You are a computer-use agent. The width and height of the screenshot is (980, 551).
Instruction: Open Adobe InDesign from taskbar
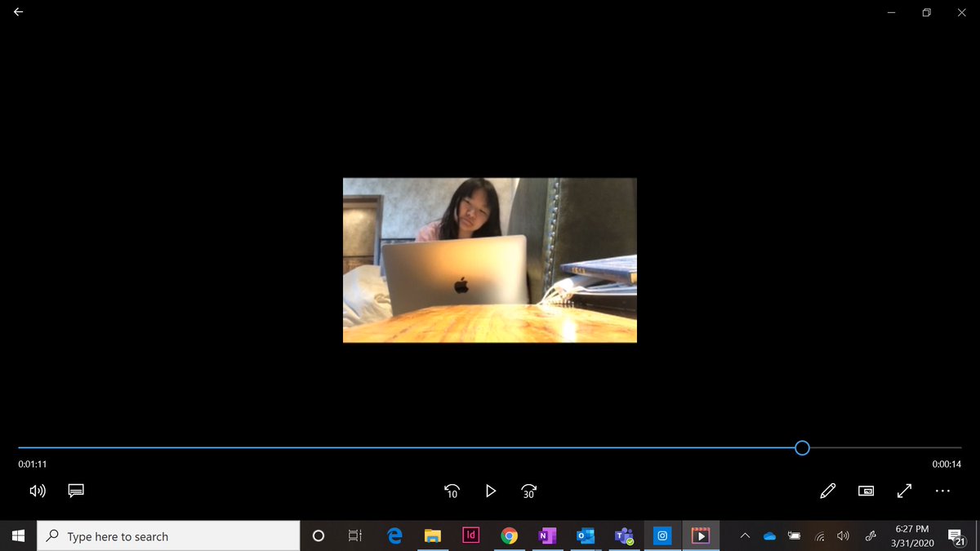coord(470,536)
